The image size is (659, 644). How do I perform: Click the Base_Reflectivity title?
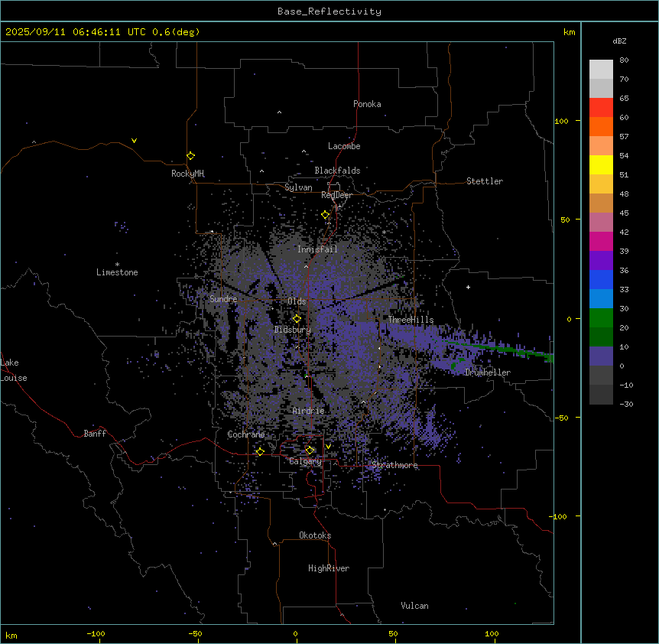pyautogui.click(x=329, y=11)
